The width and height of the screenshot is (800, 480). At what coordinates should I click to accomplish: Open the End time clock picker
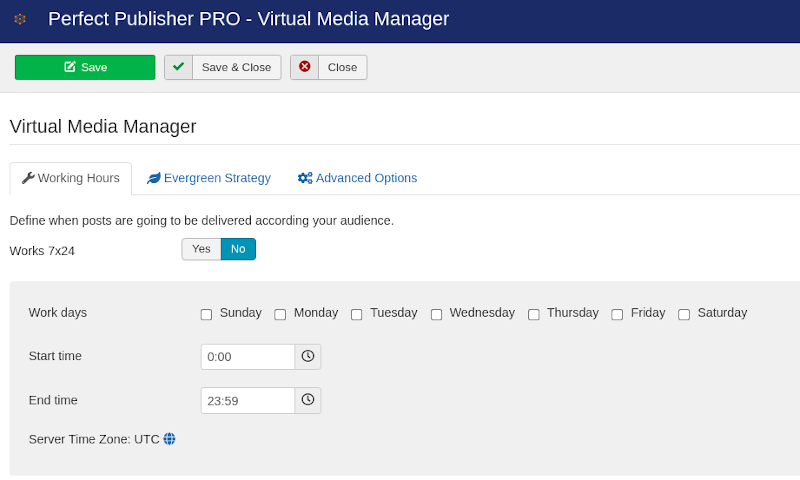308,400
